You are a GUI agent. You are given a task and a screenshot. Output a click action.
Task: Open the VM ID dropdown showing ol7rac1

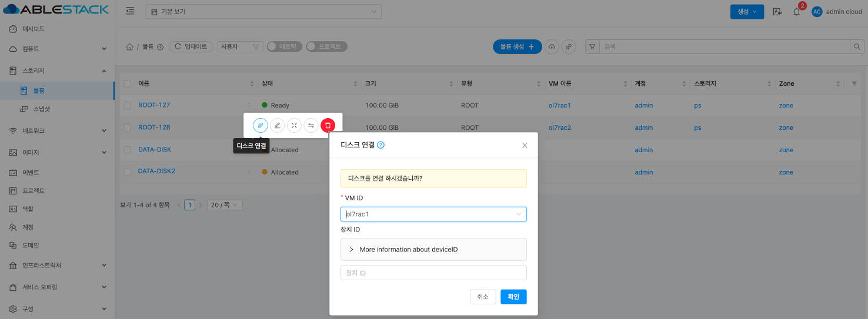tap(433, 214)
